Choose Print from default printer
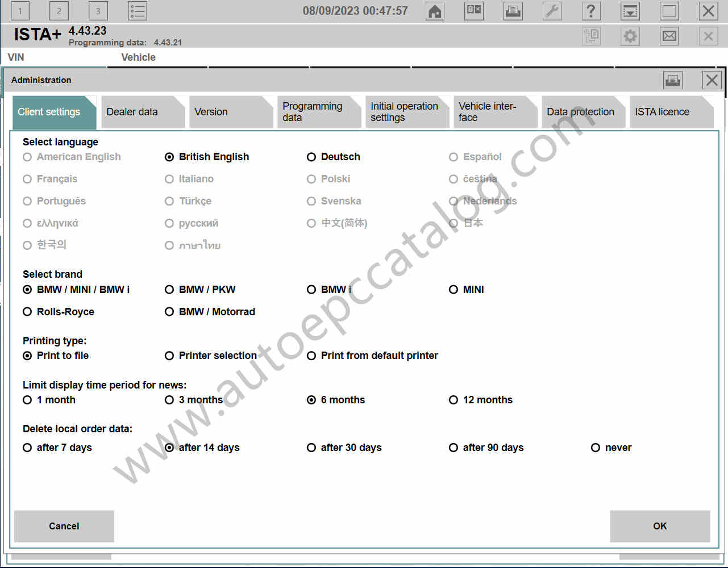The image size is (728, 568). [x=372, y=356]
